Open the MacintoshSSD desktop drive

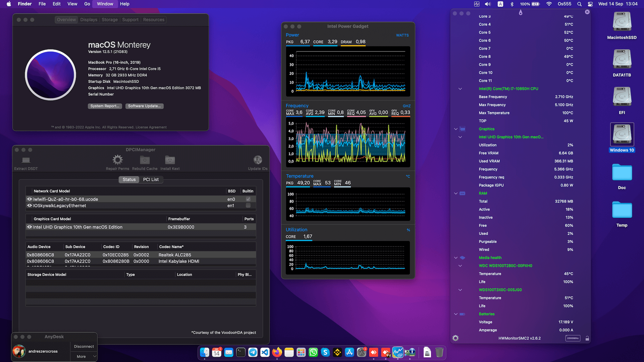622,22
